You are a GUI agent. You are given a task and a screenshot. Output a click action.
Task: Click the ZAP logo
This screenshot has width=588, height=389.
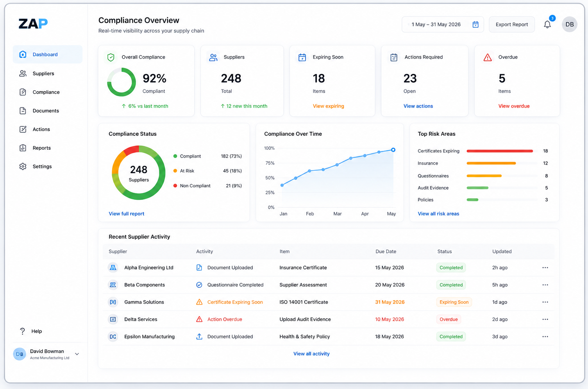[x=33, y=24]
